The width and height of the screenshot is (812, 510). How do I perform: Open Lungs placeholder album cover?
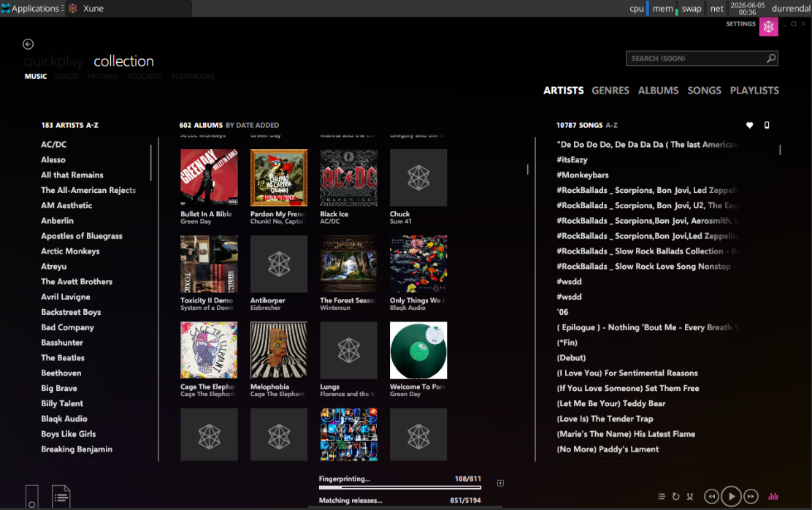pyautogui.click(x=348, y=351)
